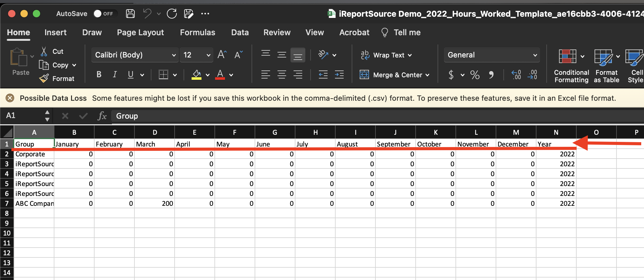644x280 pixels.
Task: Click the increase decimal icon
Action: click(516, 75)
